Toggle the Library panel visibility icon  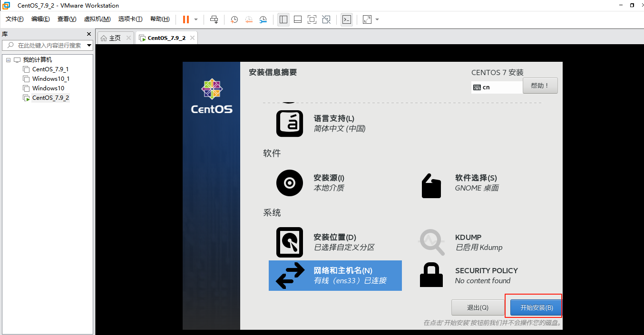click(283, 19)
